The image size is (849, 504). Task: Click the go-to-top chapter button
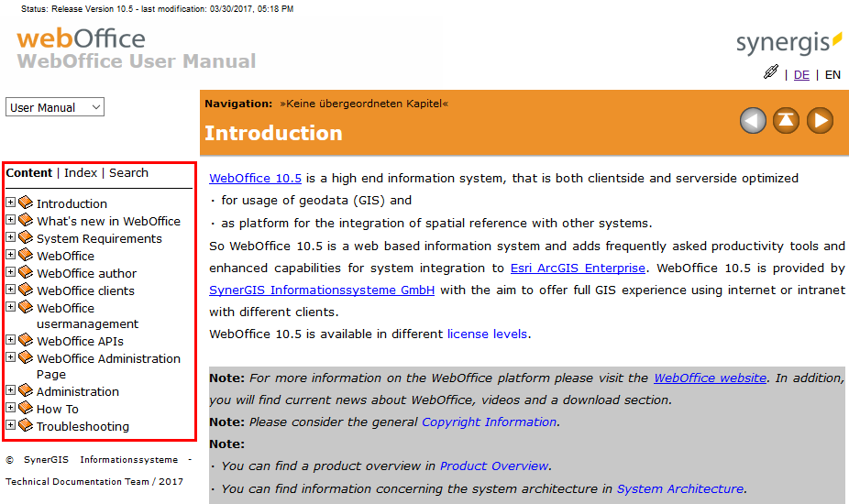786,120
